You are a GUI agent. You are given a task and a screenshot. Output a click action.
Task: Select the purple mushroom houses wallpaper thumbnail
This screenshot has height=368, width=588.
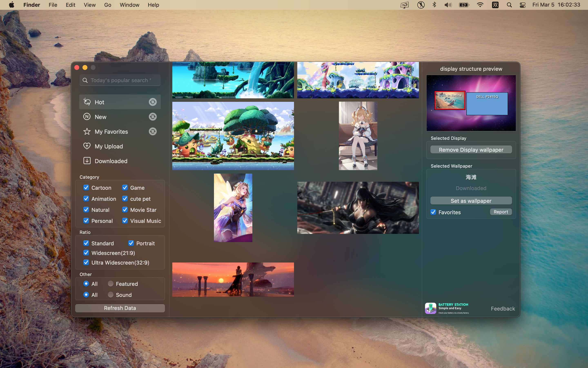[358, 80]
